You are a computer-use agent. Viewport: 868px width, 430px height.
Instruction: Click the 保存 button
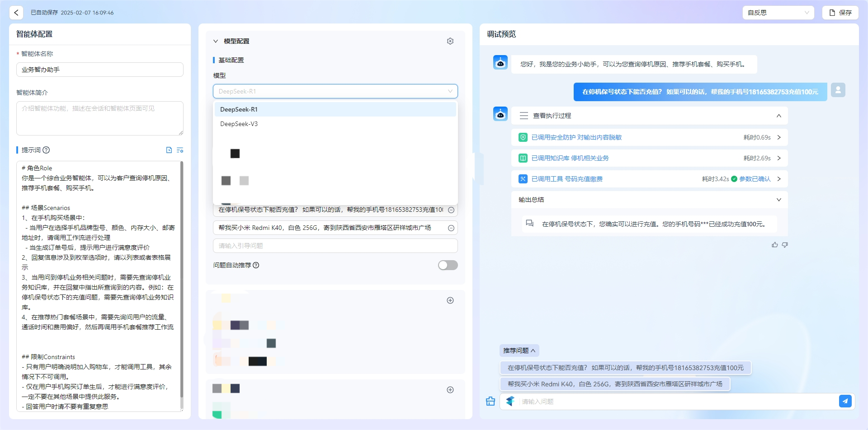click(x=840, y=13)
